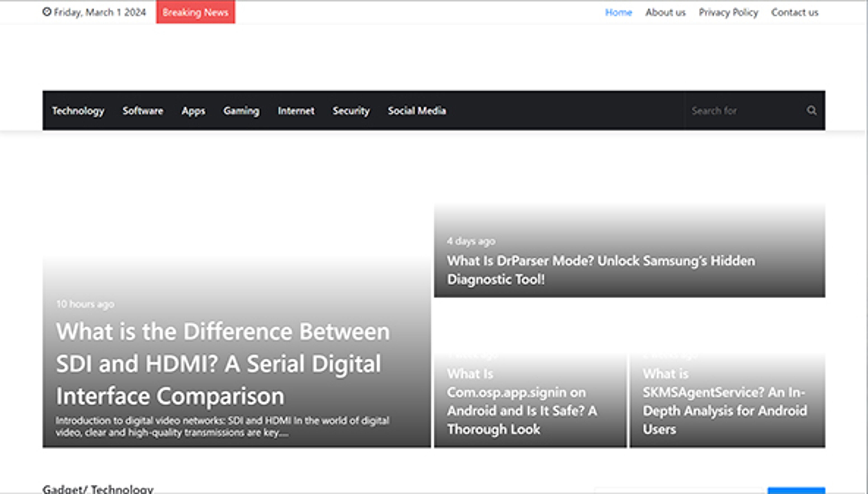Open the Gaming category
This screenshot has height=494, width=868.
(241, 111)
